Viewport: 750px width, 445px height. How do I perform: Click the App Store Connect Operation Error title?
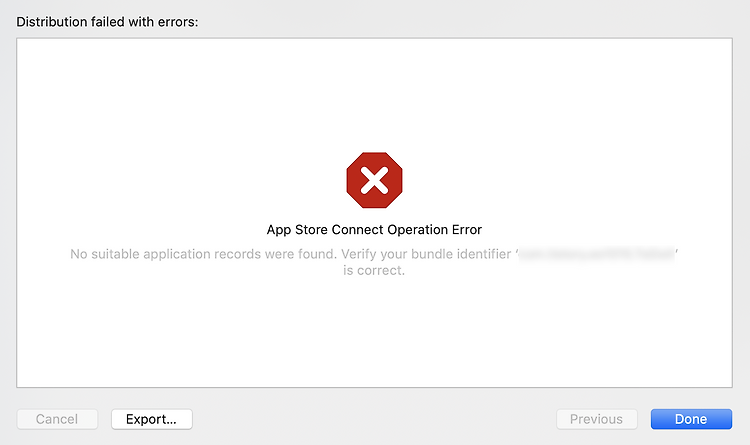374,230
